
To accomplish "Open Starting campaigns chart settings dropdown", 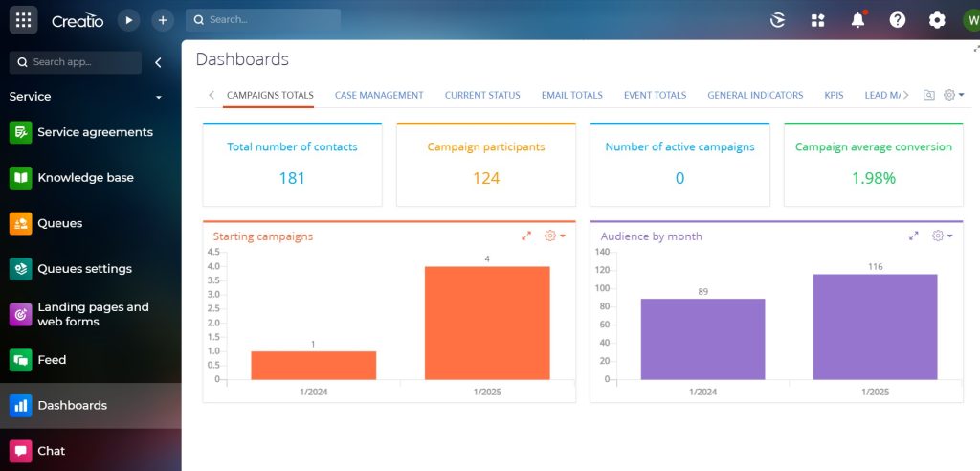I will 555,235.
